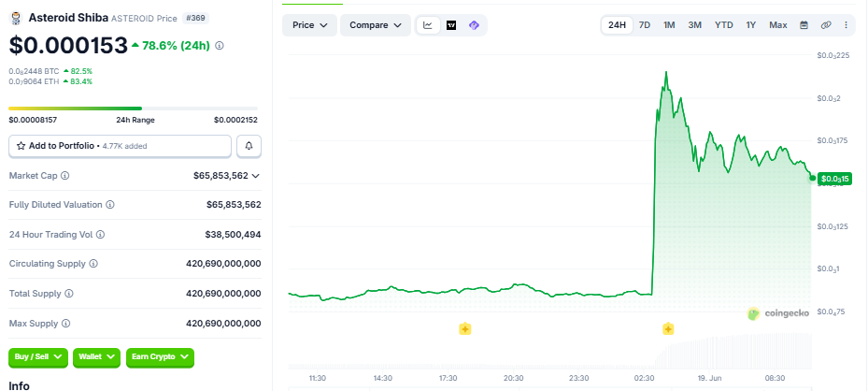Select the 3M time range tab

pos(695,25)
